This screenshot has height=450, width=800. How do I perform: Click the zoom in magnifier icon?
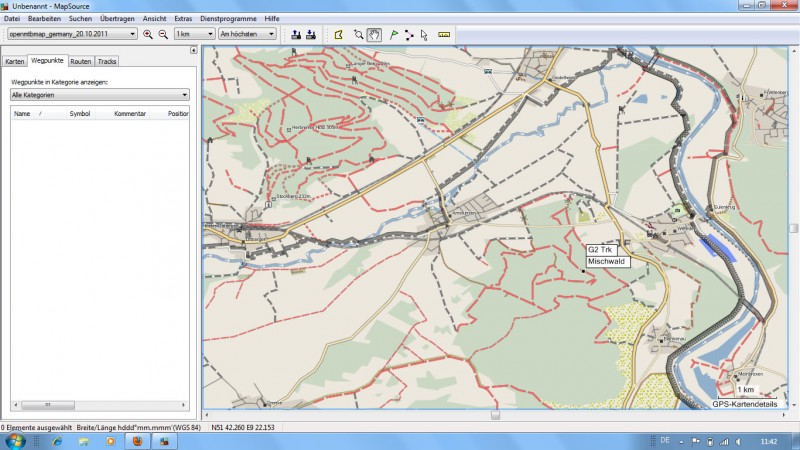point(148,34)
